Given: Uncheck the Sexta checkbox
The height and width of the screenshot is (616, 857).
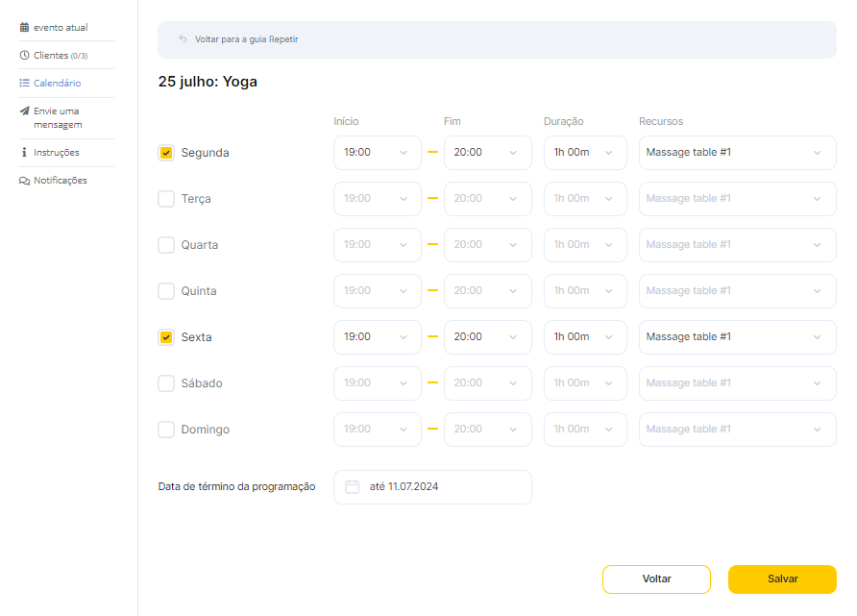Looking at the screenshot, I should pyautogui.click(x=166, y=337).
